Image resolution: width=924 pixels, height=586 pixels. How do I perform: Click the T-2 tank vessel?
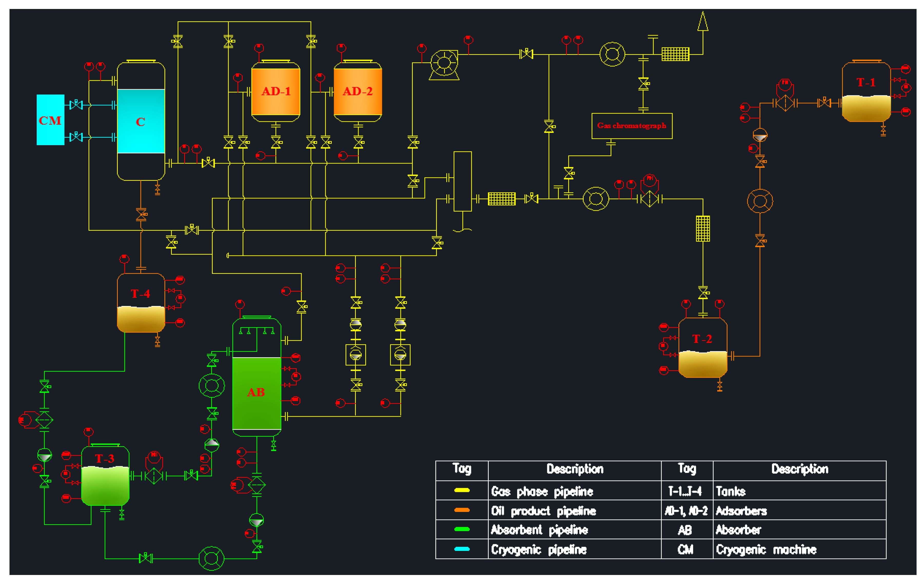coord(703,348)
